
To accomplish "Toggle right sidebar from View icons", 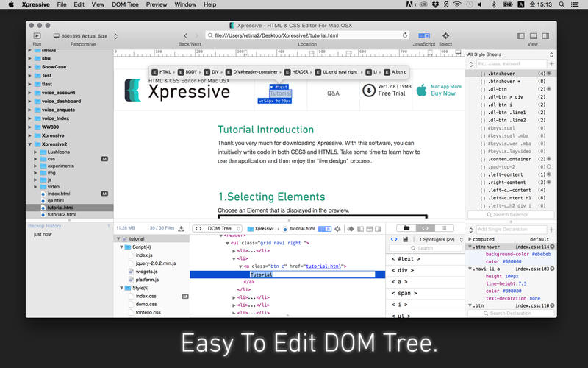I will tap(545, 35).
